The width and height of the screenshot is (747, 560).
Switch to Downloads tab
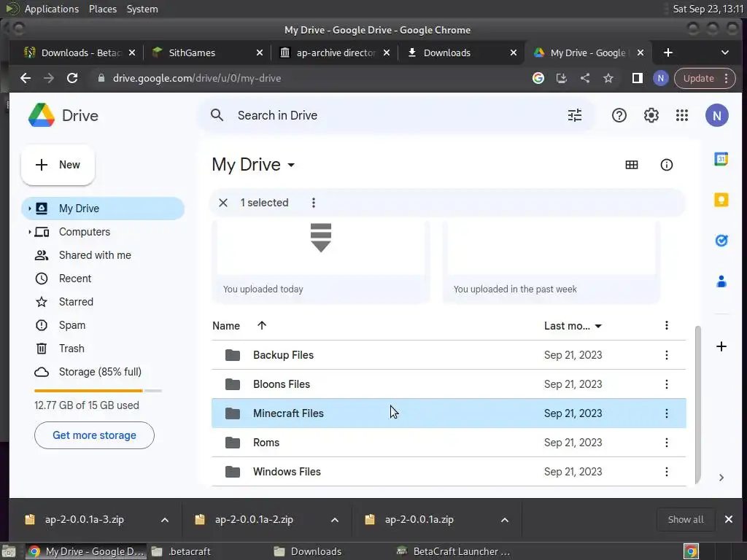point(462,52)
